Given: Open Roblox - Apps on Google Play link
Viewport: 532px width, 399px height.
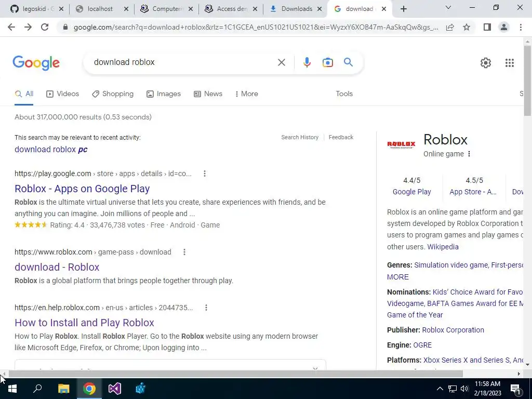Looking at the screenshot, I should (82, 189).
